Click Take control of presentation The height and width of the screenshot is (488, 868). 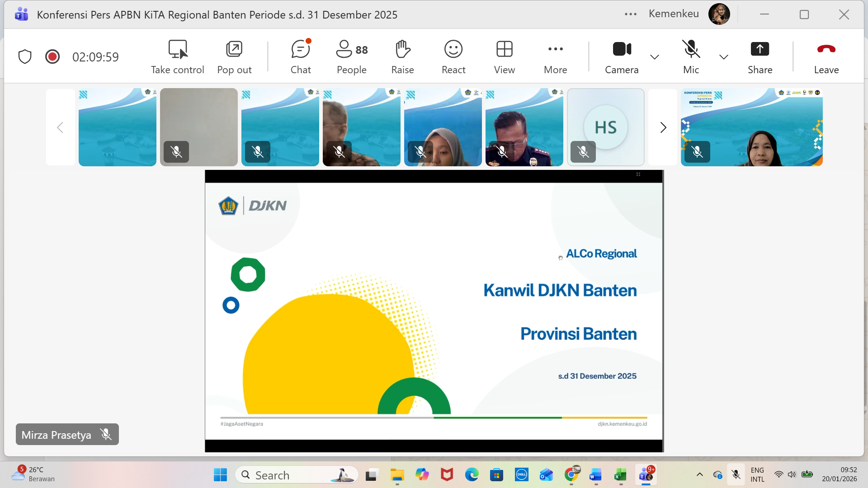pos(177,57)
